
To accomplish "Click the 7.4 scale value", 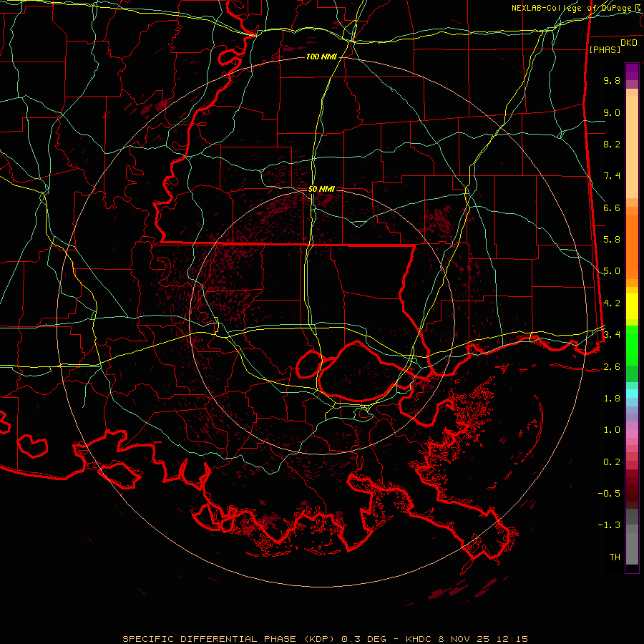I will click(x=612, y=176).
